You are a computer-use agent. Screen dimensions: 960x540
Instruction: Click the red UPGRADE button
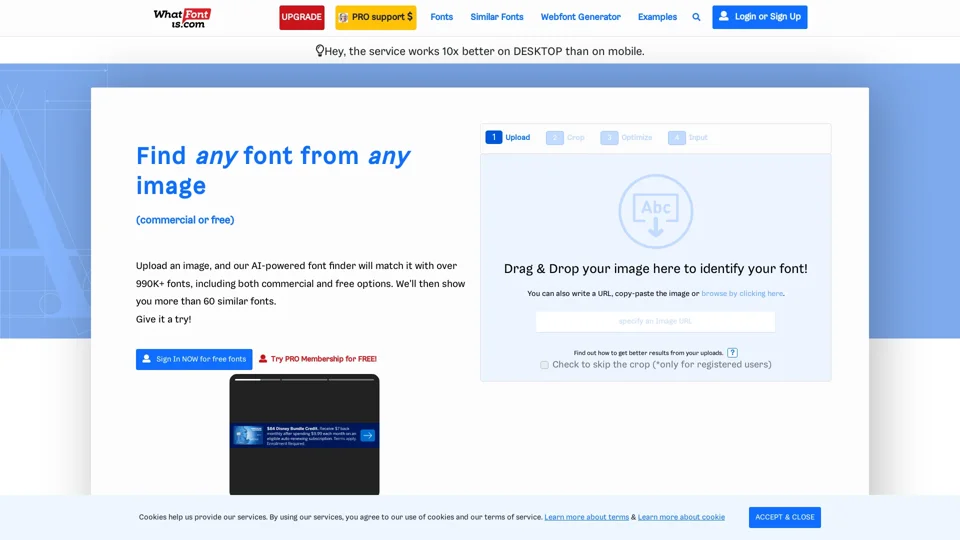coord(302,17)
